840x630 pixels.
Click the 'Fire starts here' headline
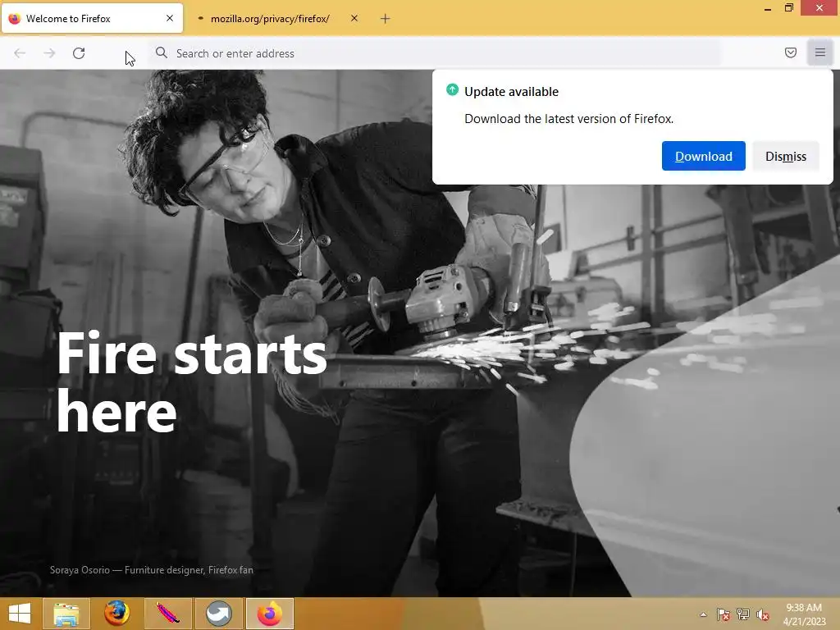192,381
